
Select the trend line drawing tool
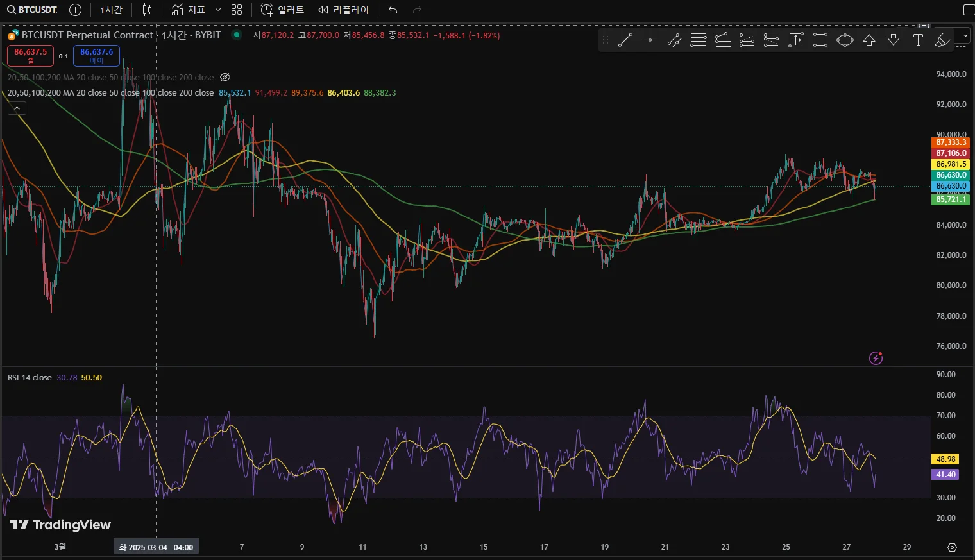coord(625,40)
